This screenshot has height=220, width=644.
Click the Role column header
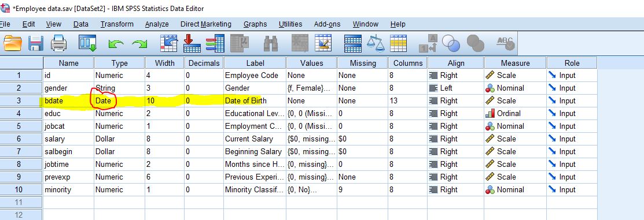coord(572,63)
